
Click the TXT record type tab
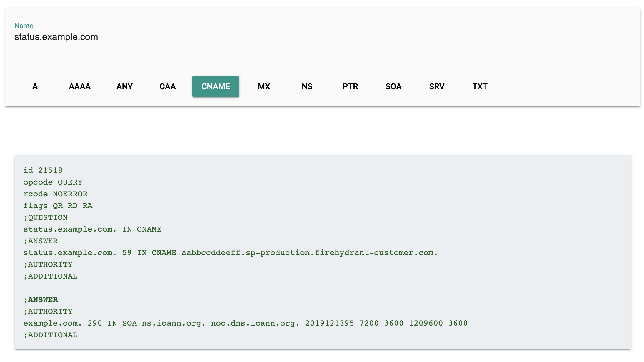click(479, 86)
